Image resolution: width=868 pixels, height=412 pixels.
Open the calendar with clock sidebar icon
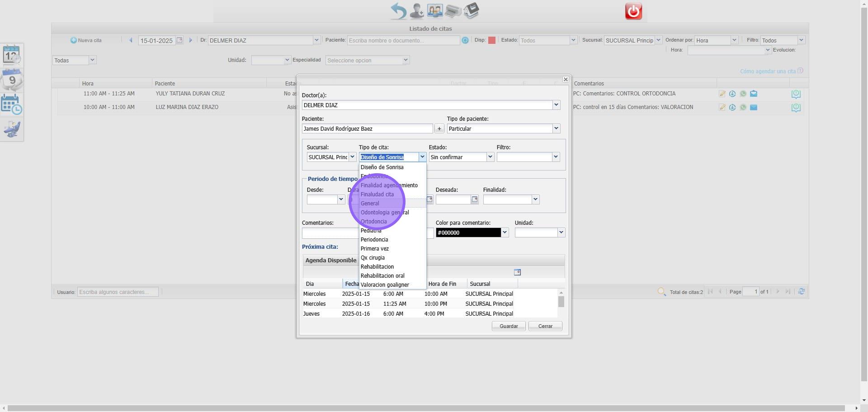(12, 104)
